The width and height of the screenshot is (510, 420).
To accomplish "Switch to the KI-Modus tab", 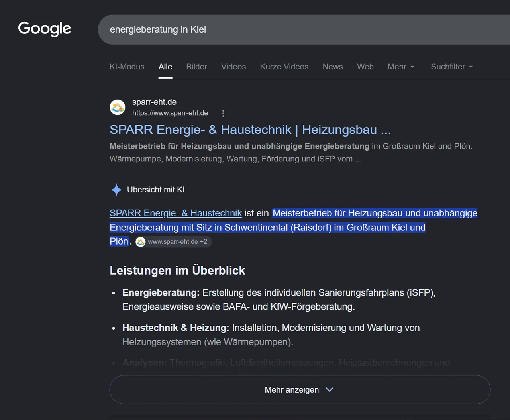I will pyautogui.click(x=127, y=67).
